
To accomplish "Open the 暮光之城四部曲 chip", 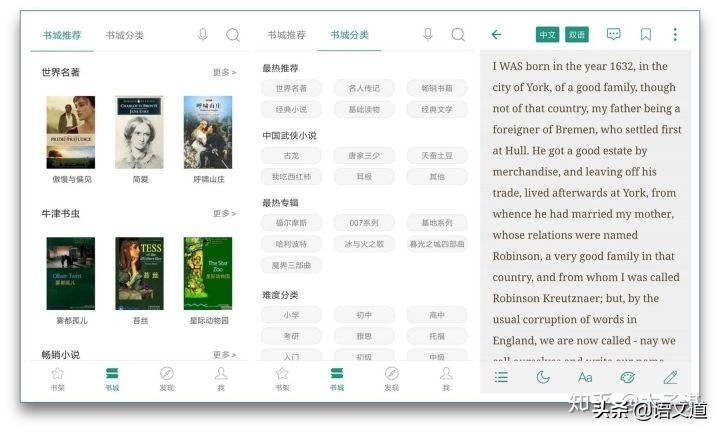I will point(437,244).
